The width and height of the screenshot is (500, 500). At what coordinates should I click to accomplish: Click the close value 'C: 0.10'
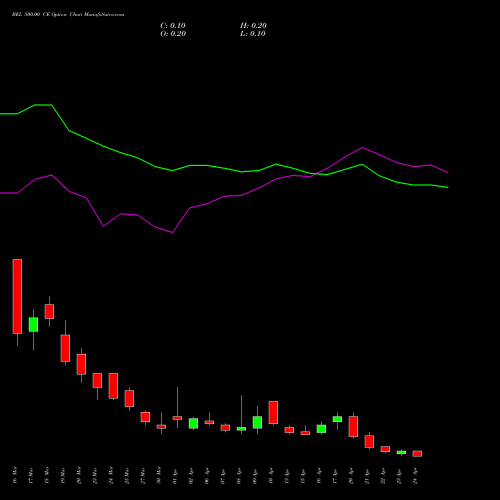pos(173,26)
